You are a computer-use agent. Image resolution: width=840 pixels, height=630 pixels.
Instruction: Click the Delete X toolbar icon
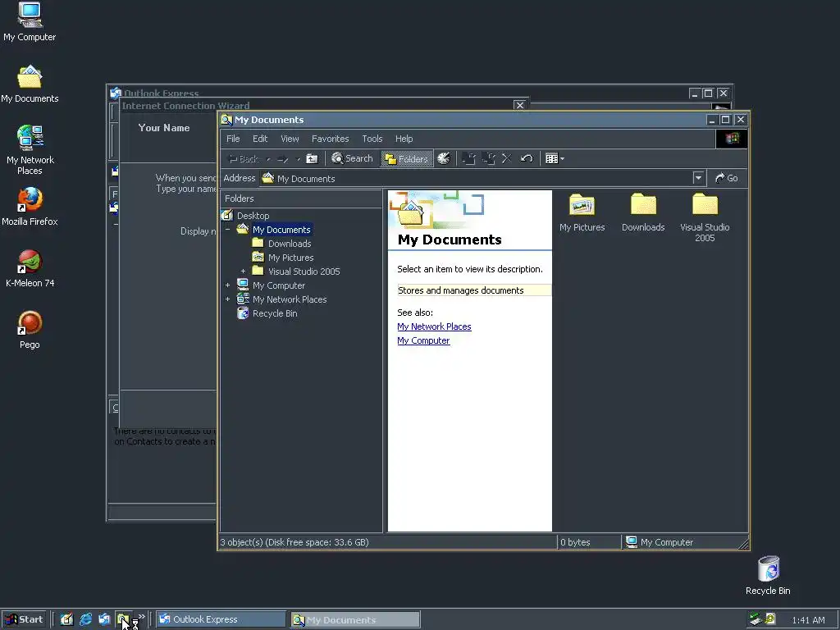coord(507,158)
